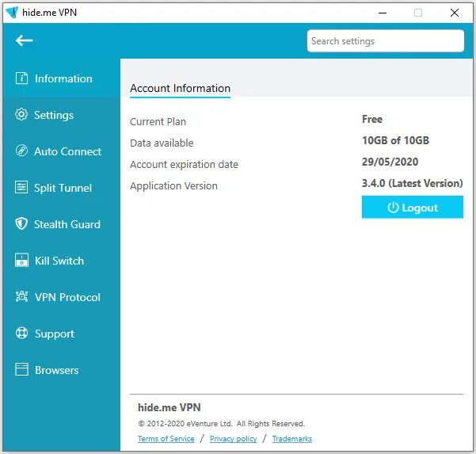Click the 'Free' plan value

[372, 119]
